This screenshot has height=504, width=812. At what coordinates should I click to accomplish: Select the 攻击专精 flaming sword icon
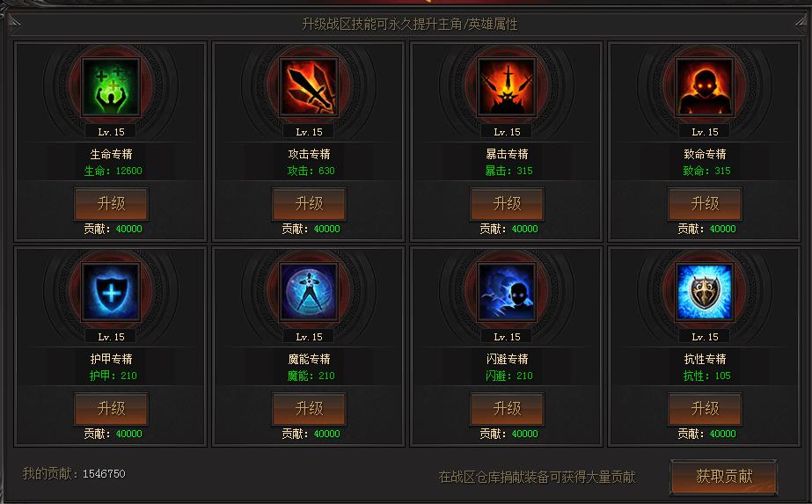(x=309, y=86)
